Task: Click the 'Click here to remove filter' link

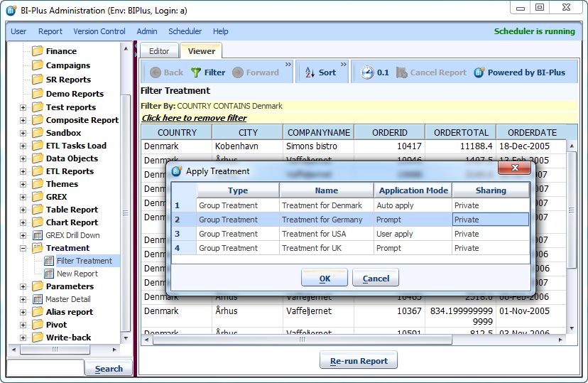Action: click(x=195, y=118)
